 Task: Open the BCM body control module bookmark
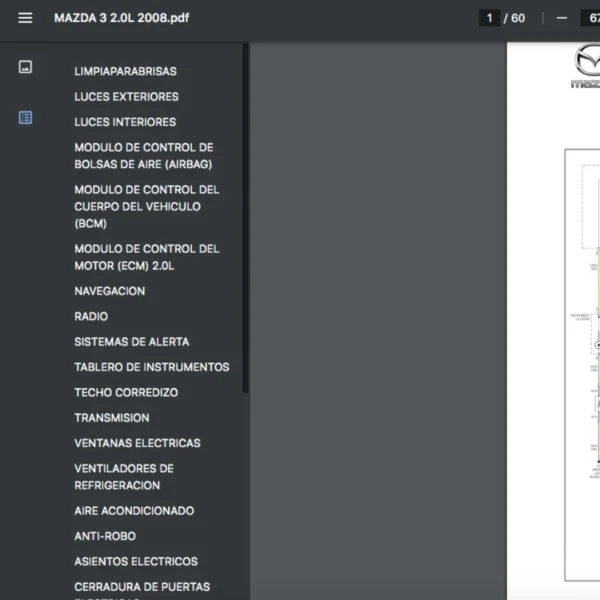tap(147, 206)
